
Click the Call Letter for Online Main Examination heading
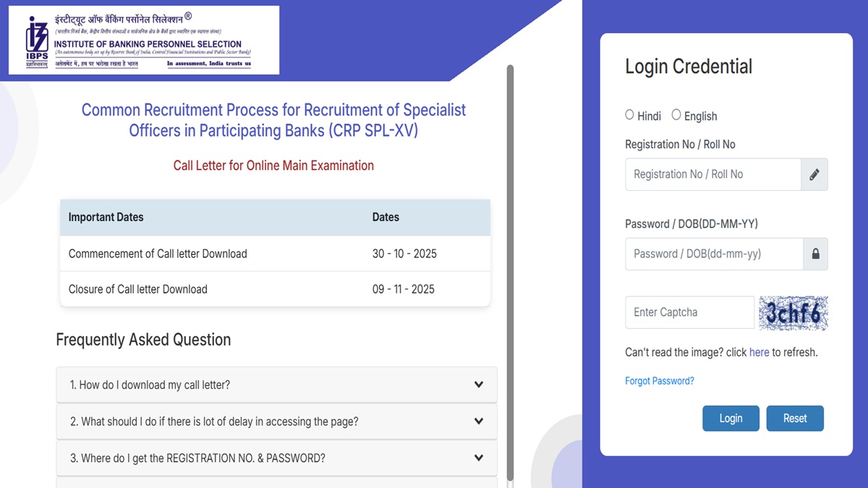(x=273, y=166)
